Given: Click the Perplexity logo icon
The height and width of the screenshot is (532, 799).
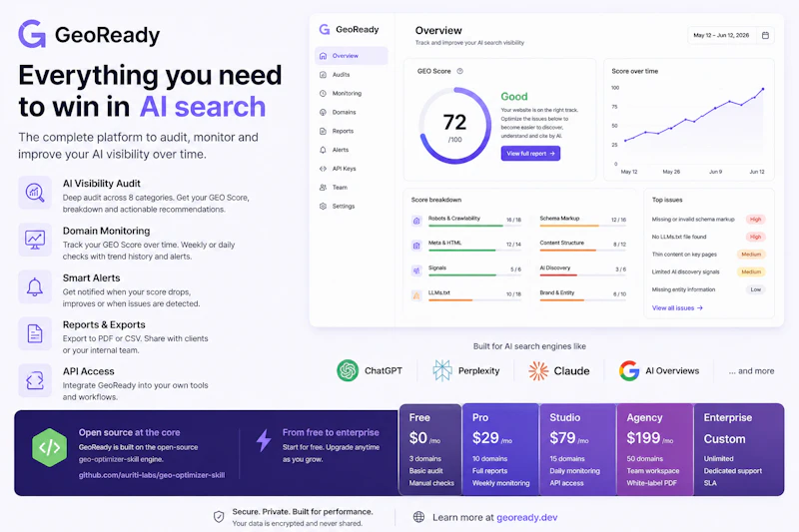Looking at the screenshot, I should 442,370.
